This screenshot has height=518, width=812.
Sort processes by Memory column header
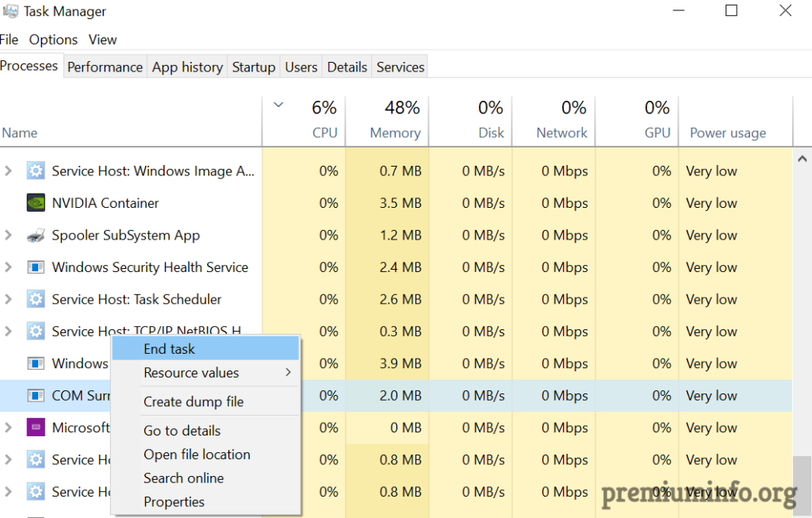394,132
